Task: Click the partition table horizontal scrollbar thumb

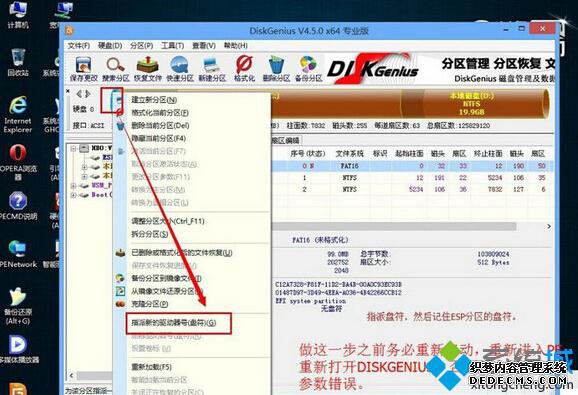Action: tap(394, 226)
